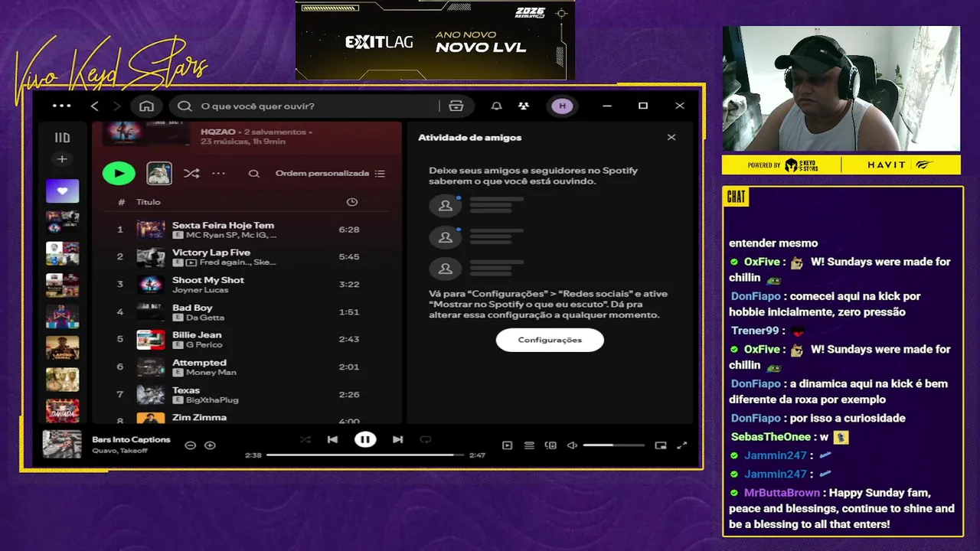This screenshot has width=980, height=551.
Task: Open now-playing album art thumbnail
Action: coord(62,444)
